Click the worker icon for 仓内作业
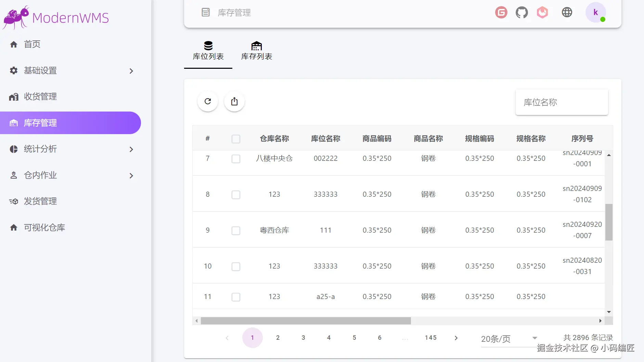 pos(14,175)
